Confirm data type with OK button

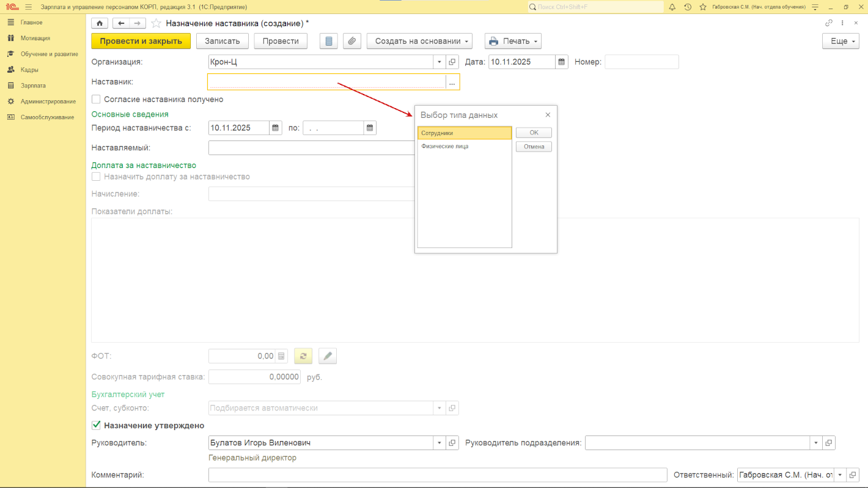pos(534,133)
